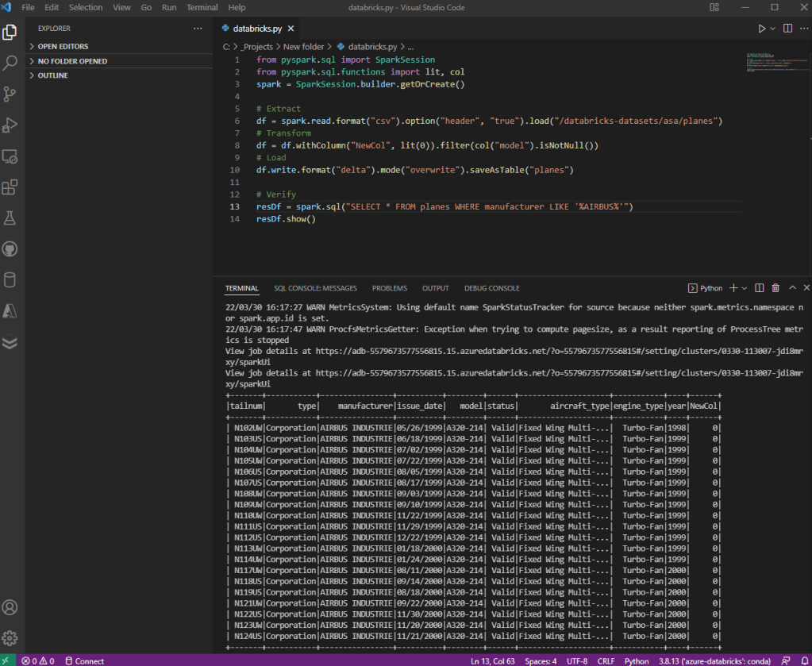This screenshot has width=812, height=666.
Task: Open the launch profile dropdown beside new terminal
Action: (745, 288)
